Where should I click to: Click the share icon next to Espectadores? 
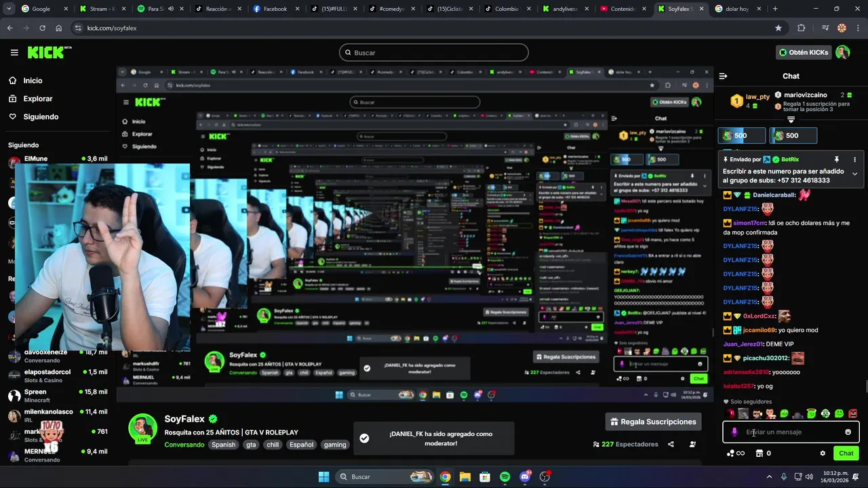pos(671,445)
